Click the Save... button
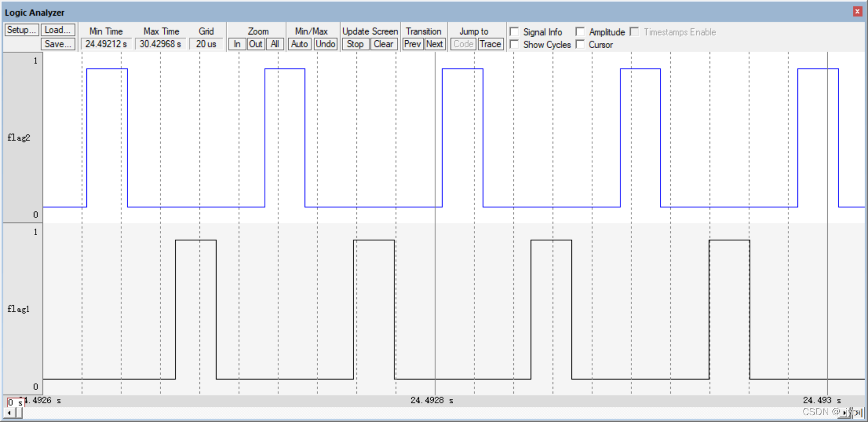The height and width of the screenshot is (422, 868). pos(58,44)
